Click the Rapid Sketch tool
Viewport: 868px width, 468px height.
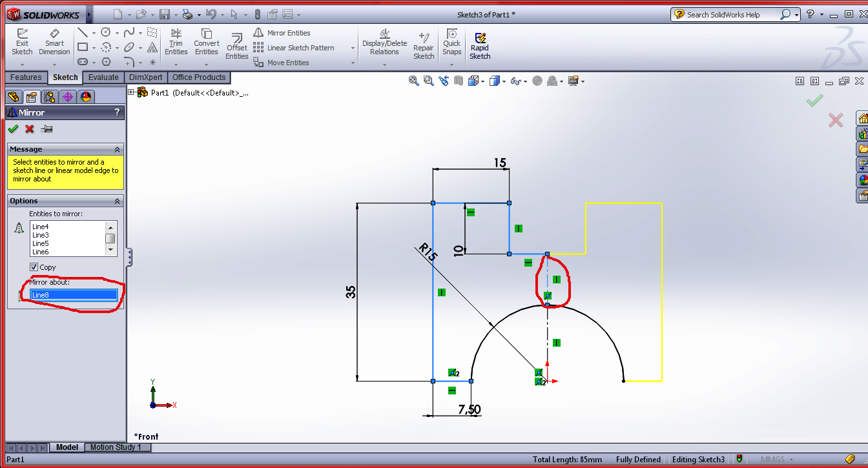click(x=480, y=46)
